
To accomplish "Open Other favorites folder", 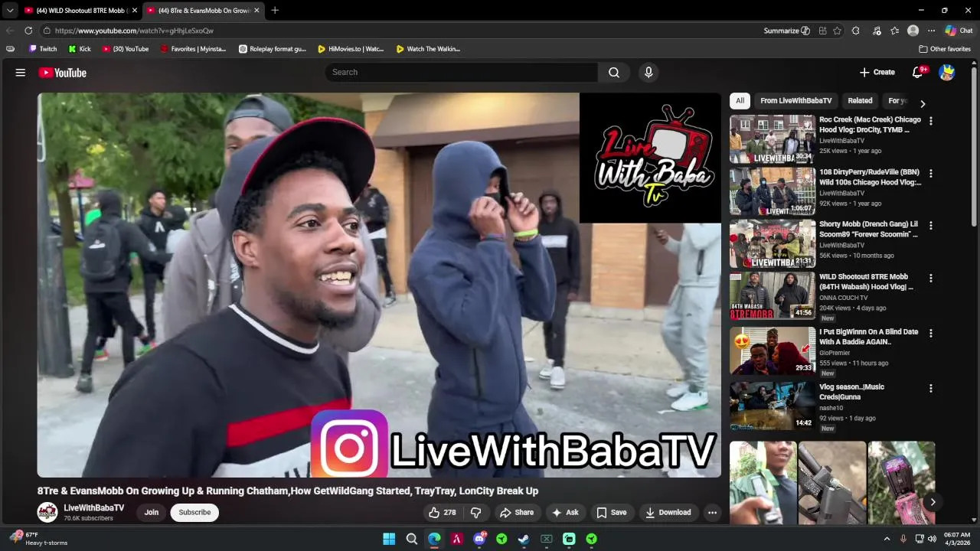I will [x=945, y=49].
